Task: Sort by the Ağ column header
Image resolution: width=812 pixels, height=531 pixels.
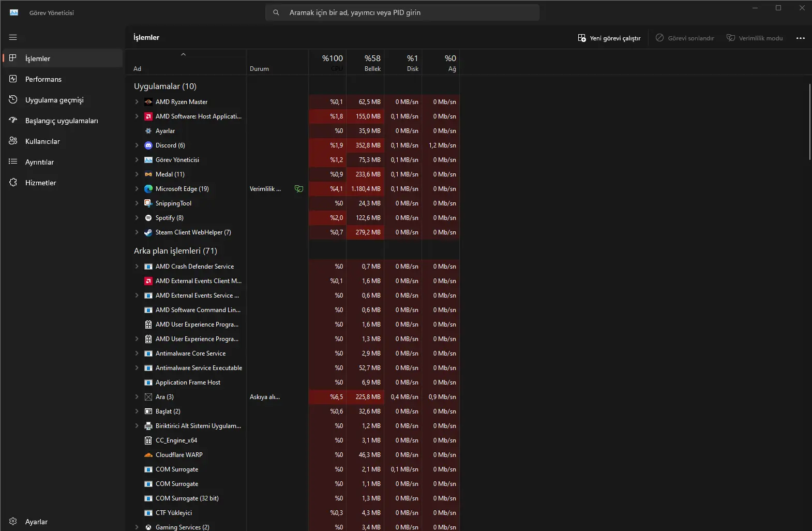Action: coord(441,62)
